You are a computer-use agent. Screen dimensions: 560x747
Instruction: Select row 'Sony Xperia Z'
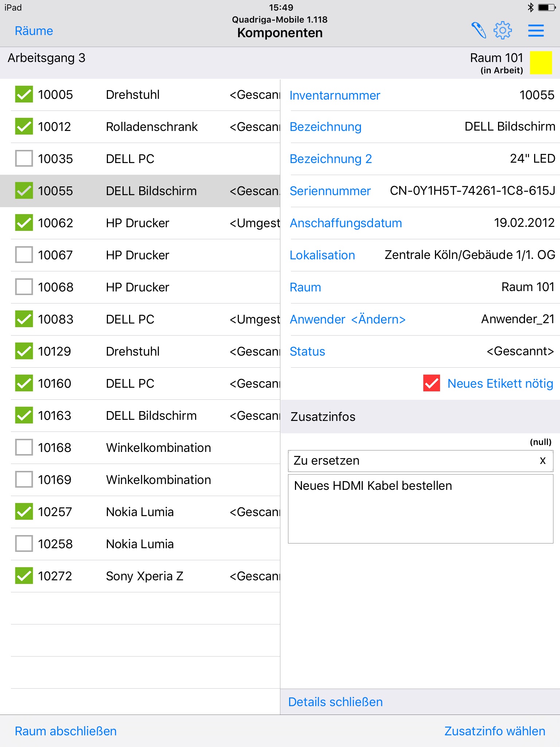click(x=140, y=576)
